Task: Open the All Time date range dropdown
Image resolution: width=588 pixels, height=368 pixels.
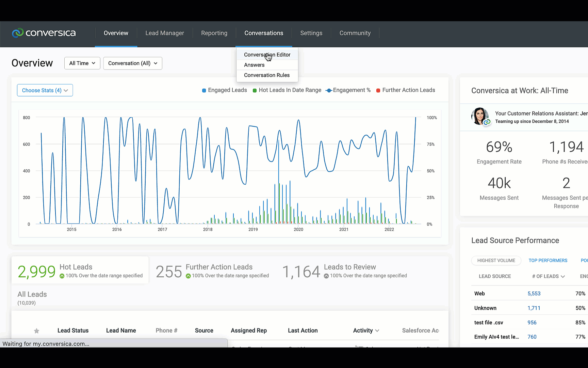Action: click(82, 63)
